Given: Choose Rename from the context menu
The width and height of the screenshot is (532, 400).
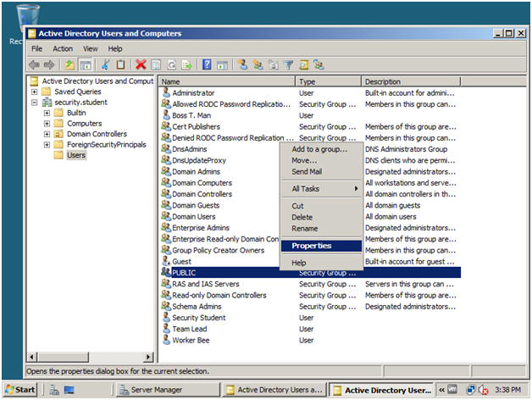Looking at the screenshot, I should point(321,228).
